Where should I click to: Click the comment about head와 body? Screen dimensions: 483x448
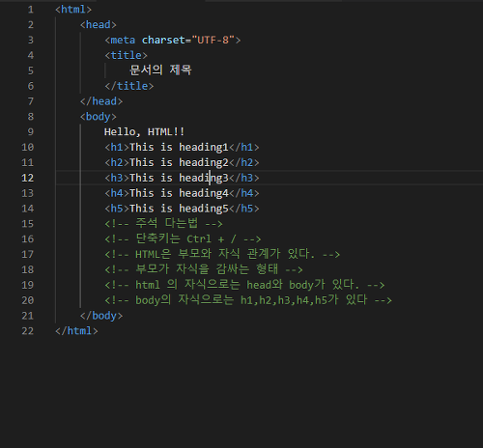pos(244,285)
